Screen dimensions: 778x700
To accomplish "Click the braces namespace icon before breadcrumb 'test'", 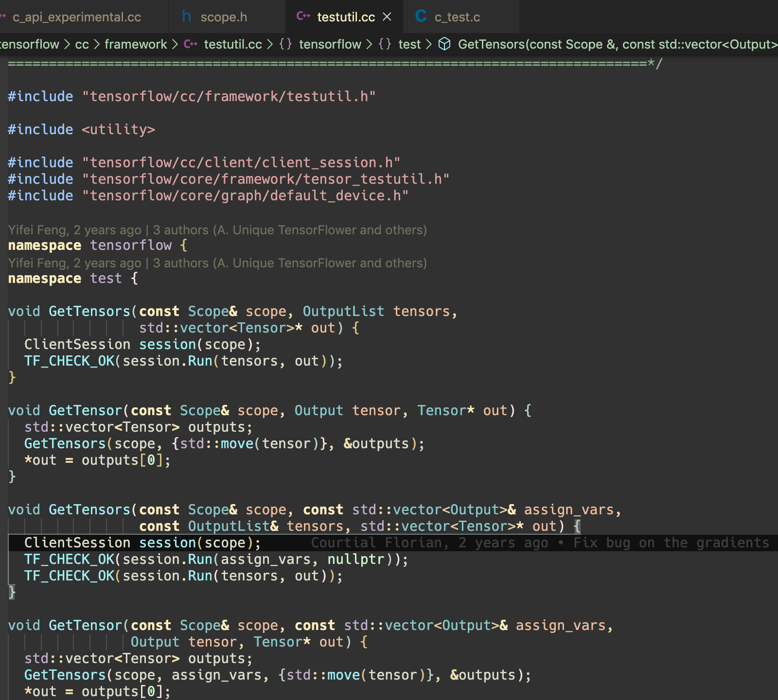I will click(x=385, y=44).
